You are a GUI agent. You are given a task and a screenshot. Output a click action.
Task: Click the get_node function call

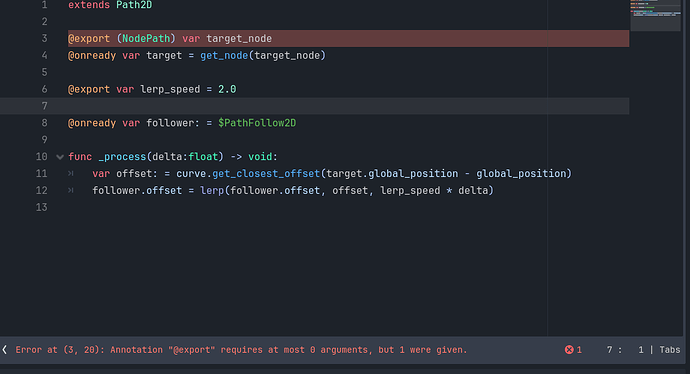224,55
